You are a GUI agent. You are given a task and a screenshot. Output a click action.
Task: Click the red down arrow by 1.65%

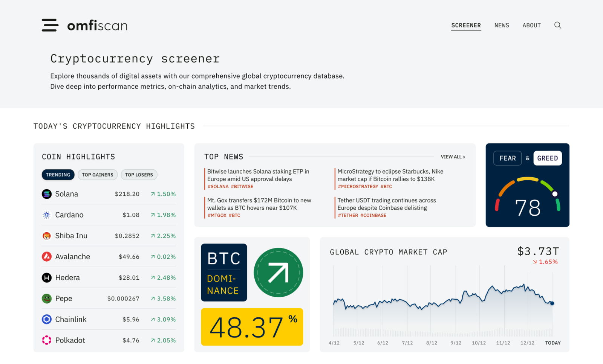[x=535, y=262]
